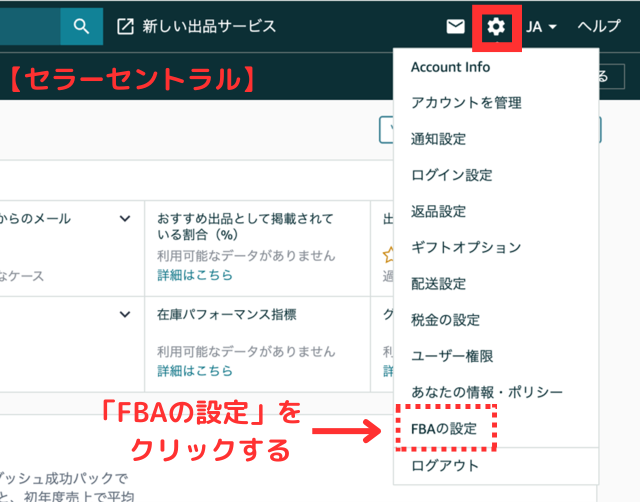The image size is (640, 502).
Task: Select 配送設定 menu item
Action: (438, 284)
